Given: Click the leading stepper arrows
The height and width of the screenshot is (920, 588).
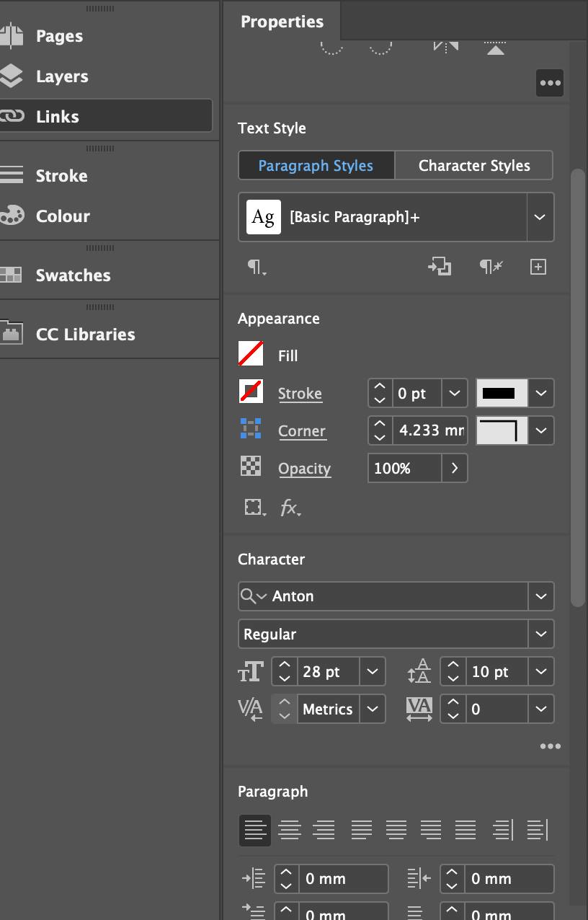Looking at the screenshot, I should coord(453,671).
